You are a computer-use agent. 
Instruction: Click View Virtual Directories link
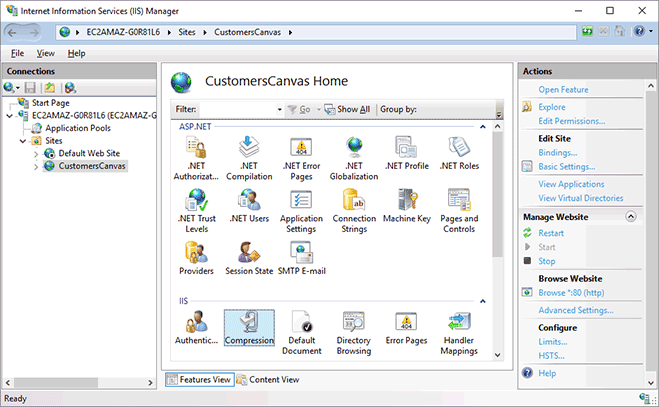pyautogui.click(x=581, y=198)
